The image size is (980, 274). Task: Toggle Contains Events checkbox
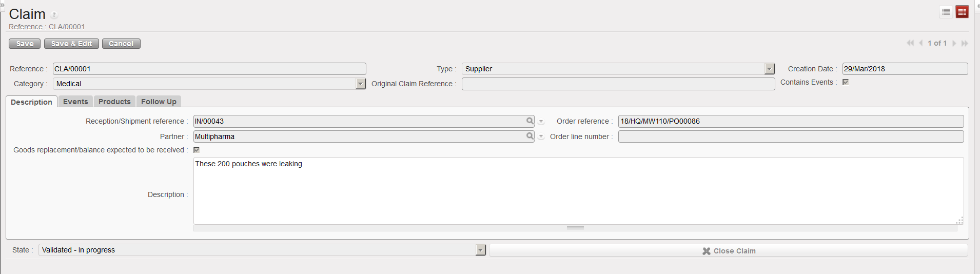tap(846, 82)
